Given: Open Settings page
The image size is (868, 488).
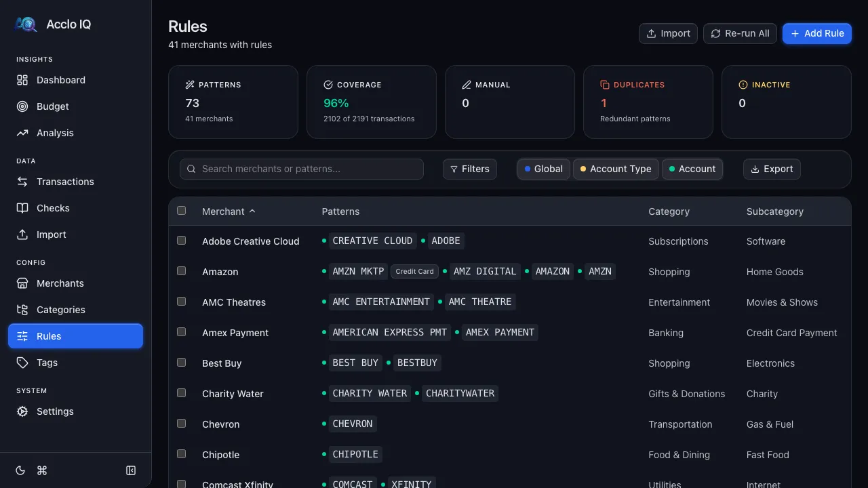Looking at the screenshot, I should coord(75,411).
